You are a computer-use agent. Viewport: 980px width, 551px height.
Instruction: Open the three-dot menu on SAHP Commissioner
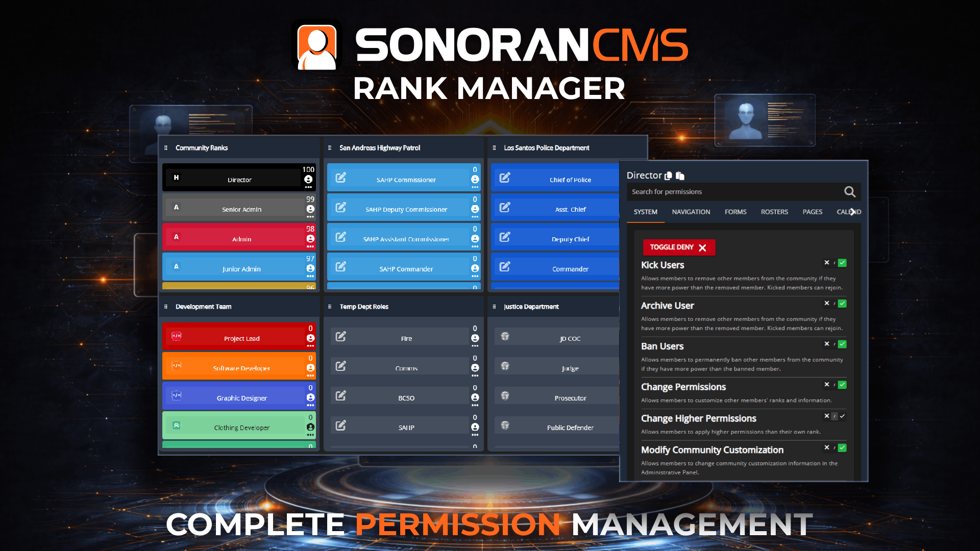(475, 187)
